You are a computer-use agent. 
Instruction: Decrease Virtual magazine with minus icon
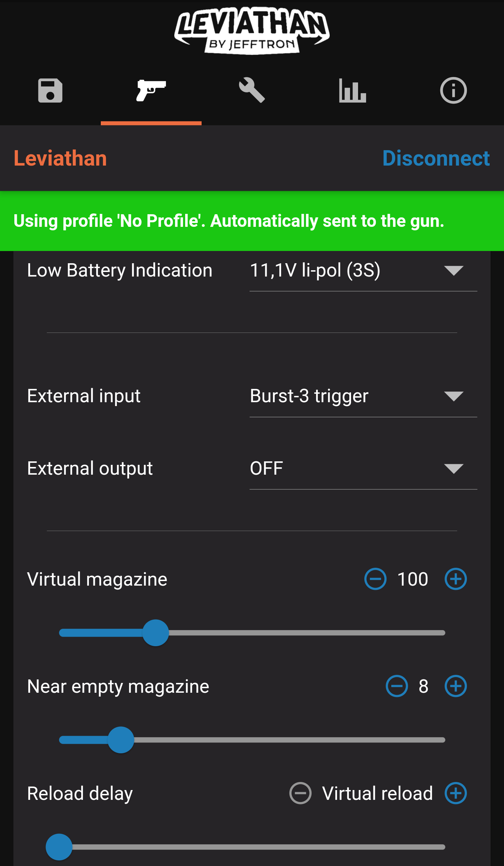[x=375, y=579]
